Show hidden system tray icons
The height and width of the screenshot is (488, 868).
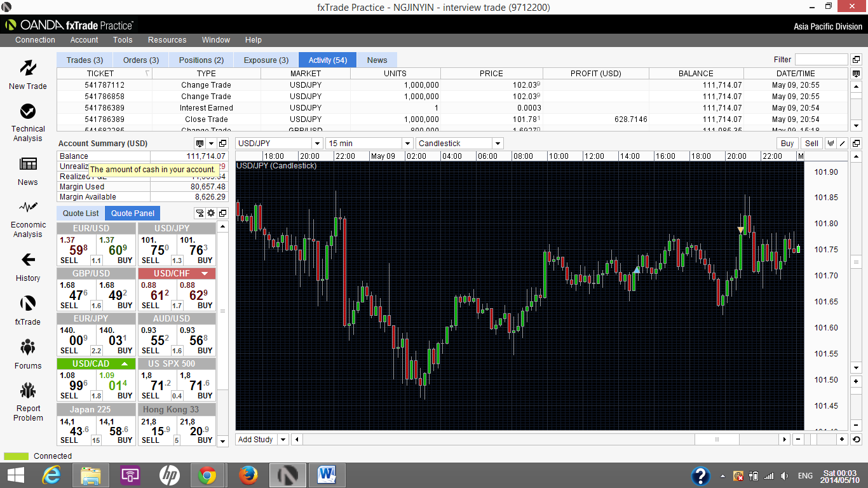(x=722, y=476)
